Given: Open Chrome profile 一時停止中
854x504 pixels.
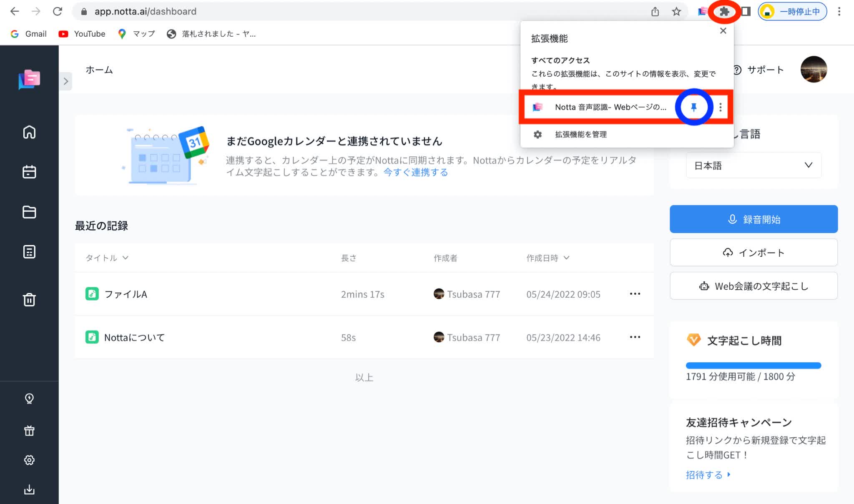Looking at the screenshot, I should tap(792, 11).
